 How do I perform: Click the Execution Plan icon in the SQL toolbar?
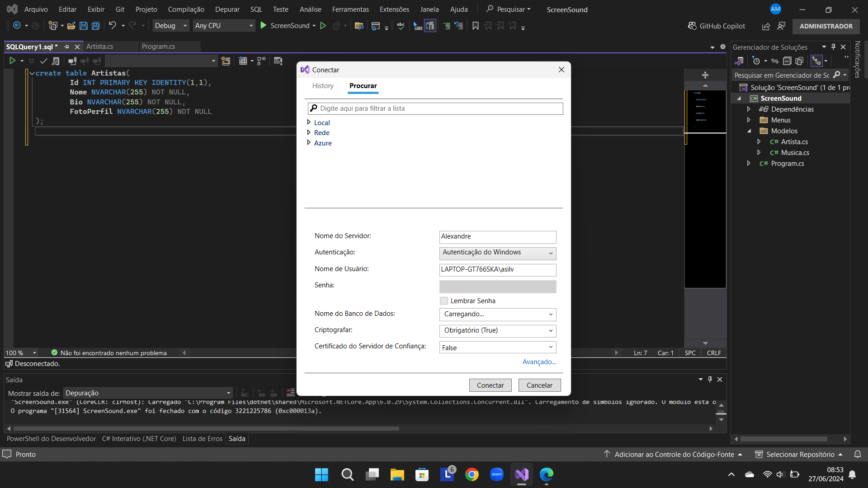tap(261, 61)
